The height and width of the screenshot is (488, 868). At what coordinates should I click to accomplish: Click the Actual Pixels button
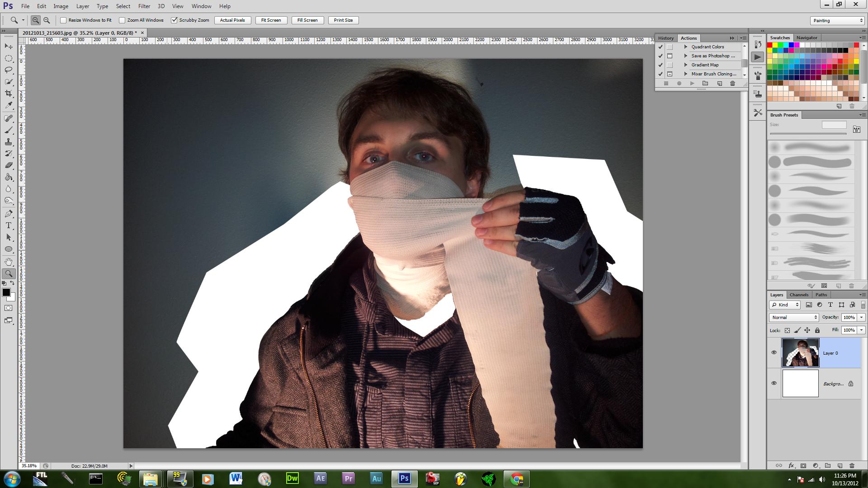[x=232, y=20]
